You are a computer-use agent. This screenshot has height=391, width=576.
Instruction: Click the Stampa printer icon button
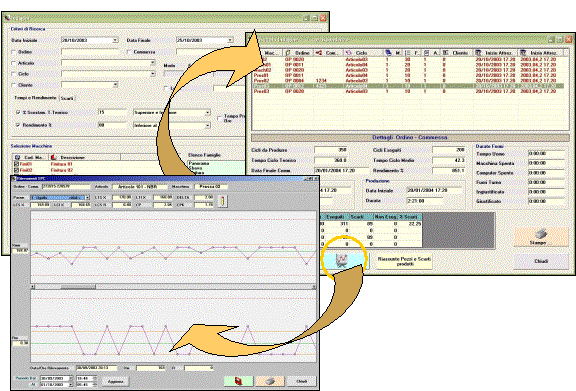pyautogui.click(x=541, y=236)
